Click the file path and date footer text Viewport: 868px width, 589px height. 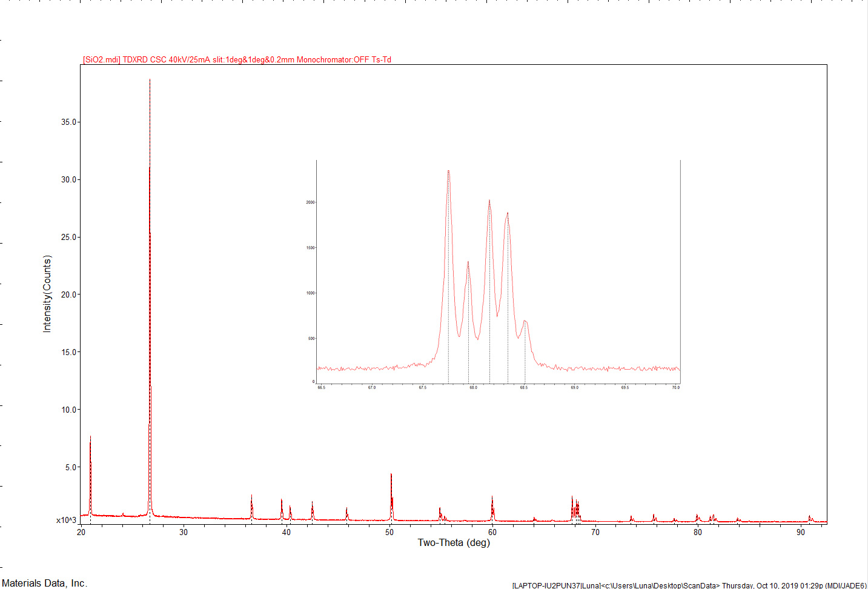689,585
